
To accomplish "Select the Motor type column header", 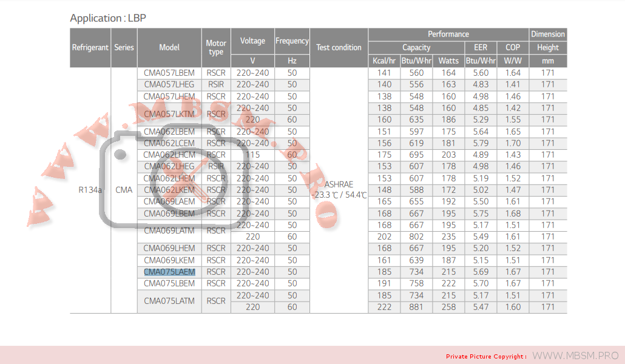I will 216,47.
